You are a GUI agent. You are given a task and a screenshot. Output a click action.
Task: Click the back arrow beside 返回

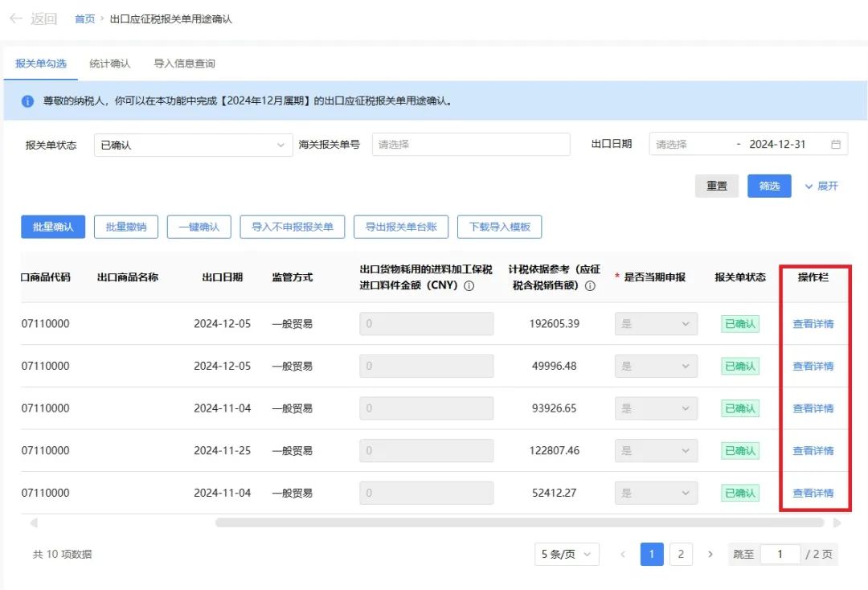[18, 18]
